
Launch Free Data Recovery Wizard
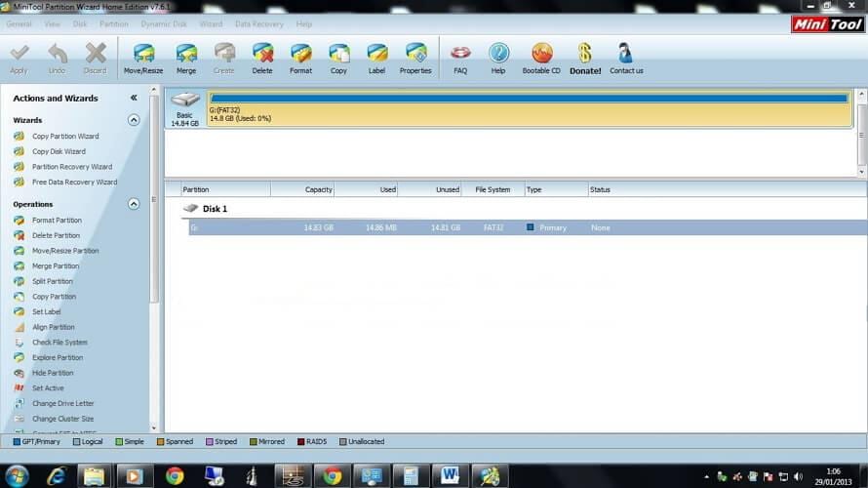tap(74, 183)
